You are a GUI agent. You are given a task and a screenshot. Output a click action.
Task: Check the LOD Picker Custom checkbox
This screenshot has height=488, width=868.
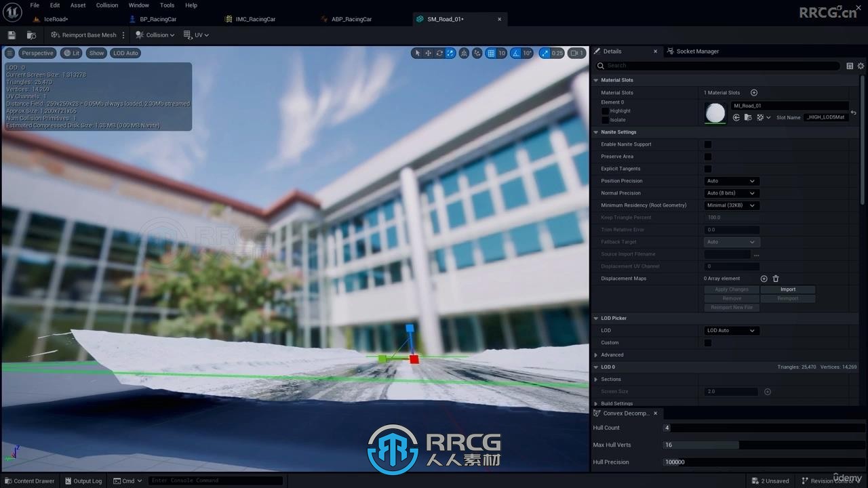tap(707, 343)
